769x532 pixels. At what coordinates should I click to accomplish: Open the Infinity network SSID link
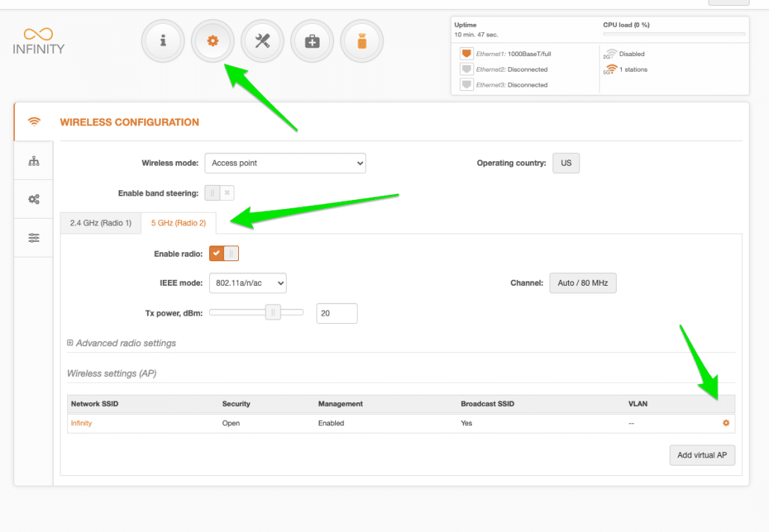(81, 423)
